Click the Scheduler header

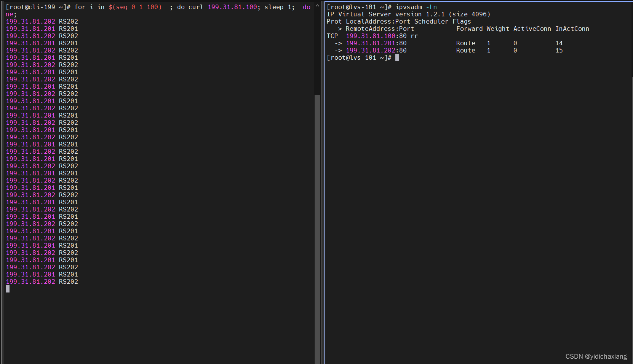click(x=432, y=22)
